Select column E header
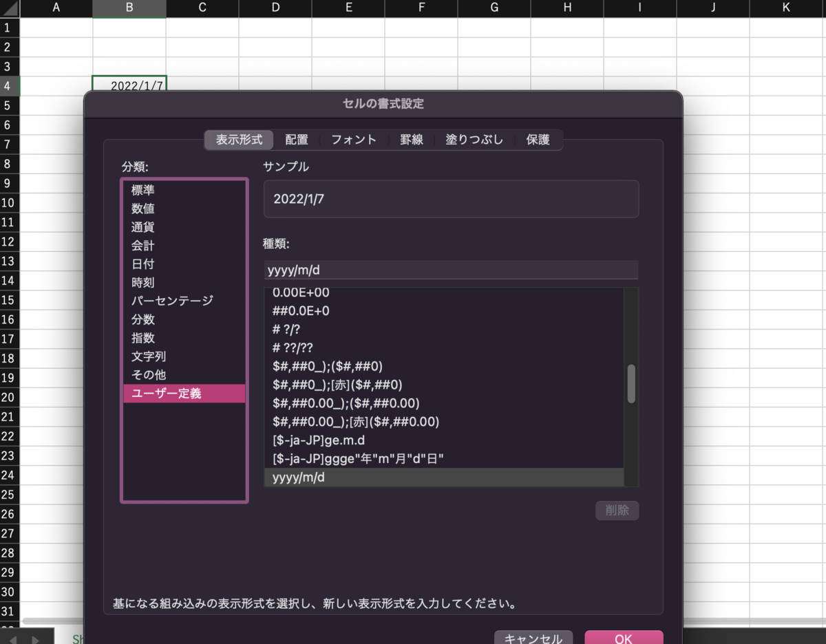Viewport: 826px width, 644px height. tap(348, 8)
